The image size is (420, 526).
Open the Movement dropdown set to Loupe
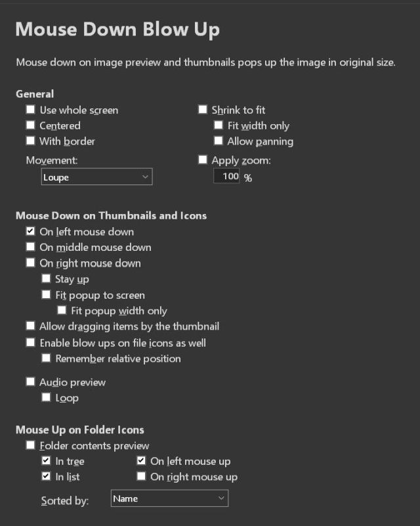point(96,177)
